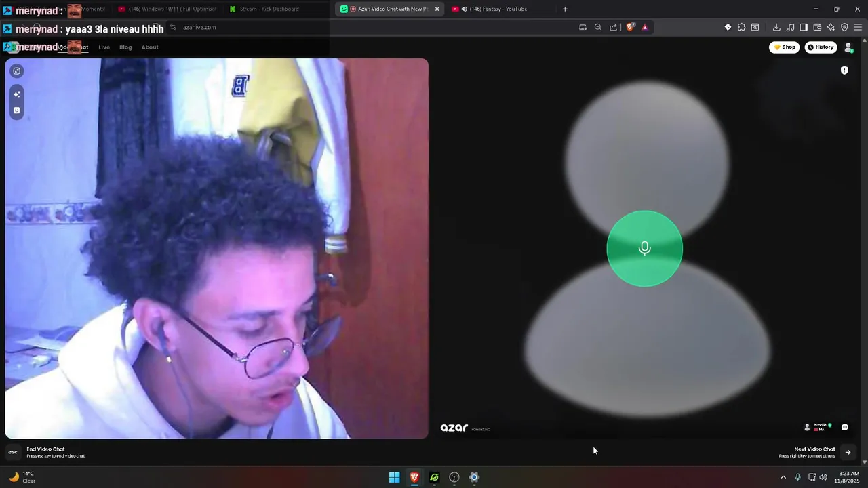Click the camera switch icon on local video
Viewport: 868px width, 488px height.
coord(17,70)
